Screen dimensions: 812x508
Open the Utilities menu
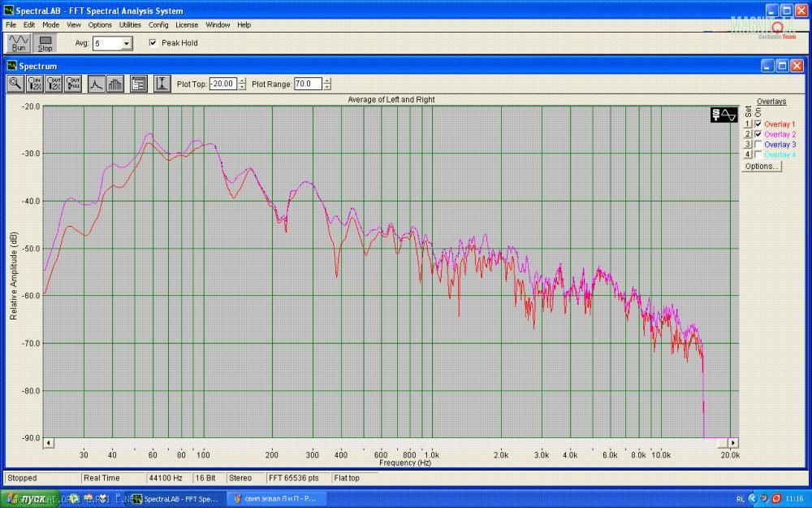pos(130,25)
